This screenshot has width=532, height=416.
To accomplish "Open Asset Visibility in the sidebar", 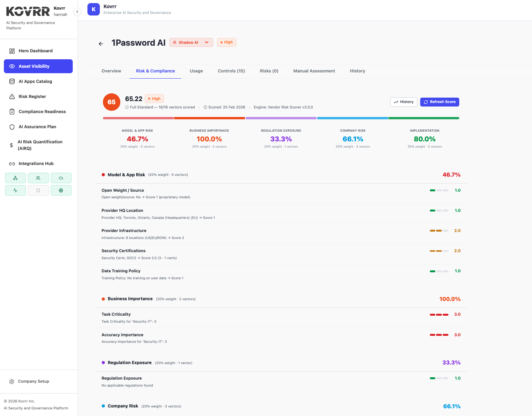I will [38, 66].
